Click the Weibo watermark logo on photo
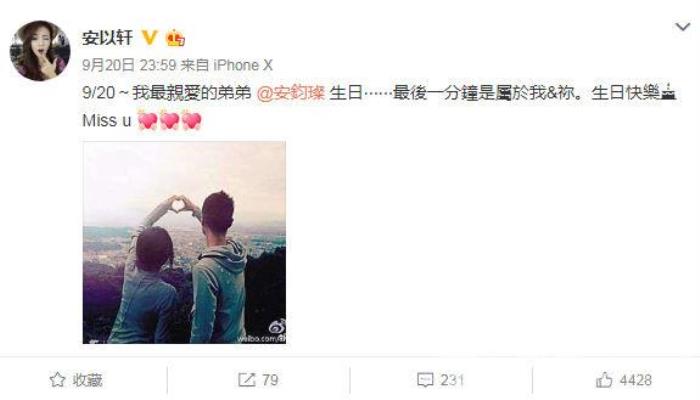This screenshot has width=700, height=400. click(x=277, y=328)
